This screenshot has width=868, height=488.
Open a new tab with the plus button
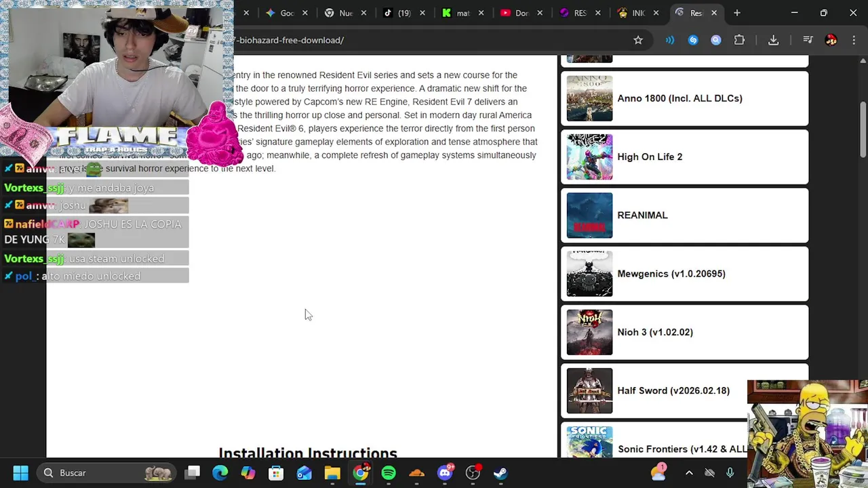(737, 13)
